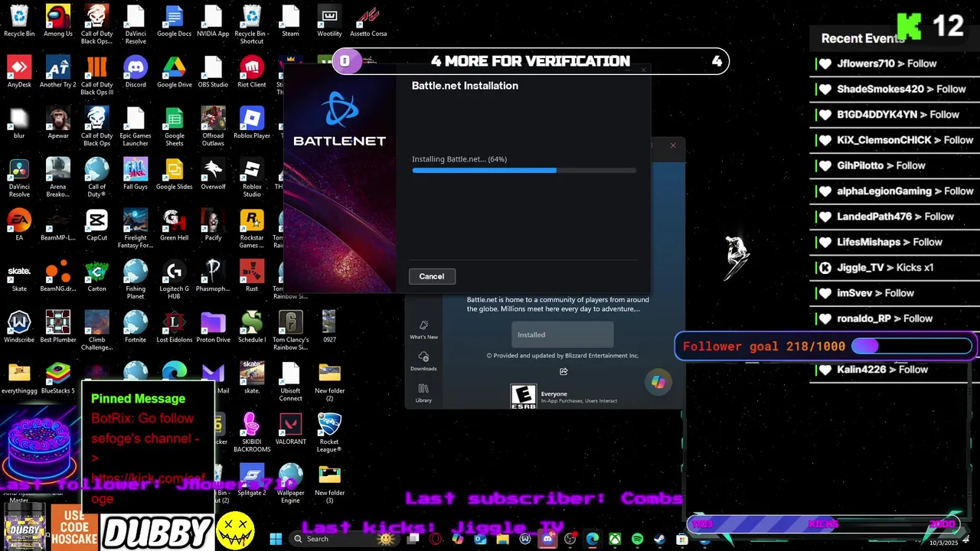
Task: Open the Discord desktop shortcut
Action: (136, 73)
